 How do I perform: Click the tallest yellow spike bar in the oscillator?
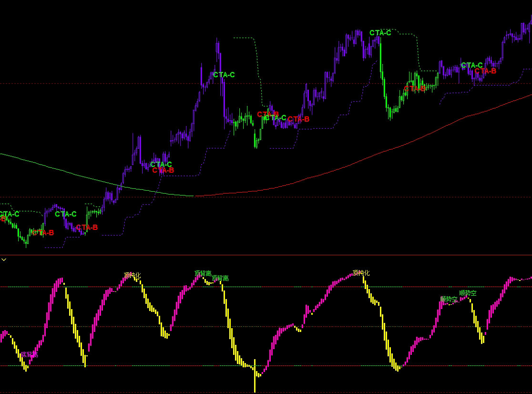click(255, 376)
